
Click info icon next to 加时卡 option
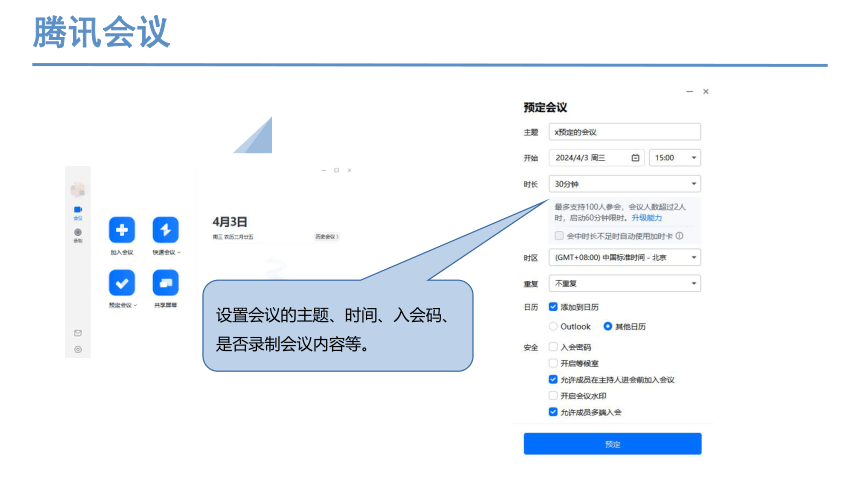point(680,236)
